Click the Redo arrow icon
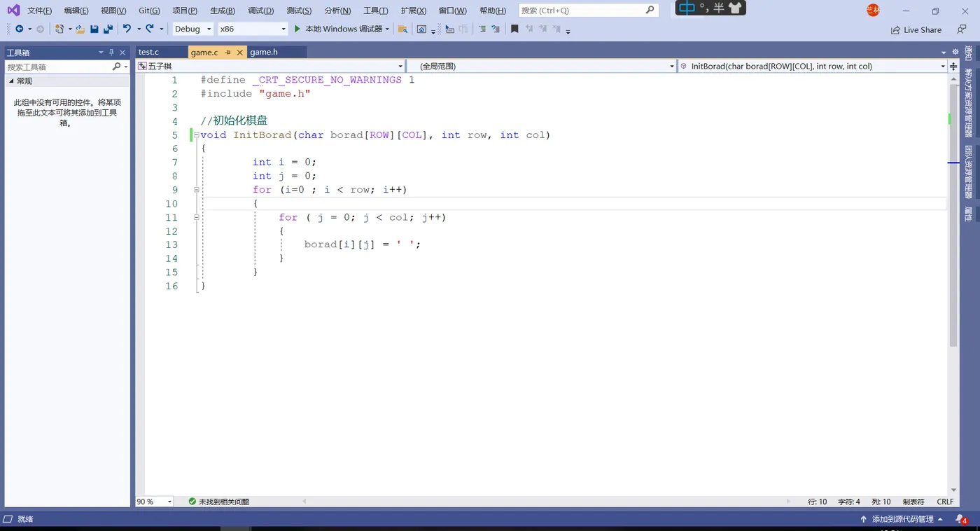The image size is (980, 531). tap(150, 29)
